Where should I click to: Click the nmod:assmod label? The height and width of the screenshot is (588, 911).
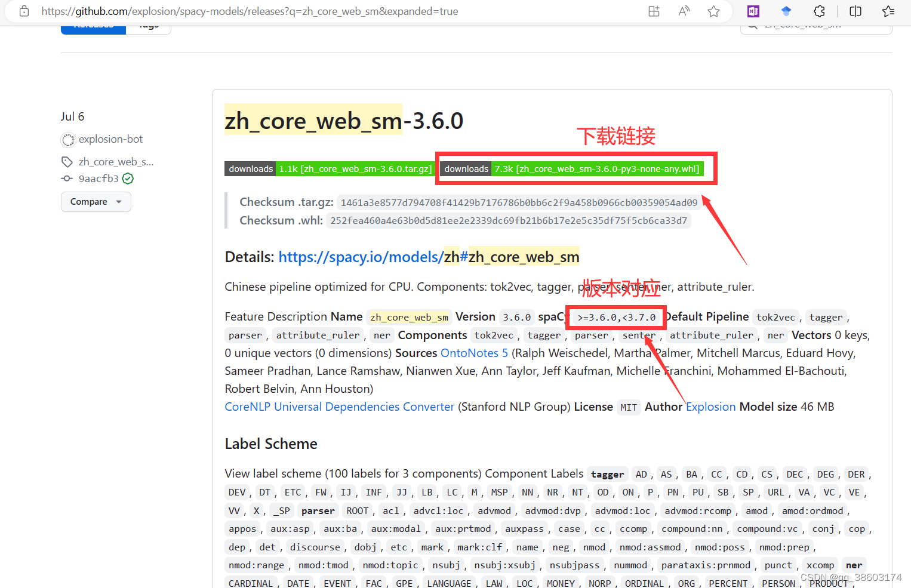click(x=650, y=547)
